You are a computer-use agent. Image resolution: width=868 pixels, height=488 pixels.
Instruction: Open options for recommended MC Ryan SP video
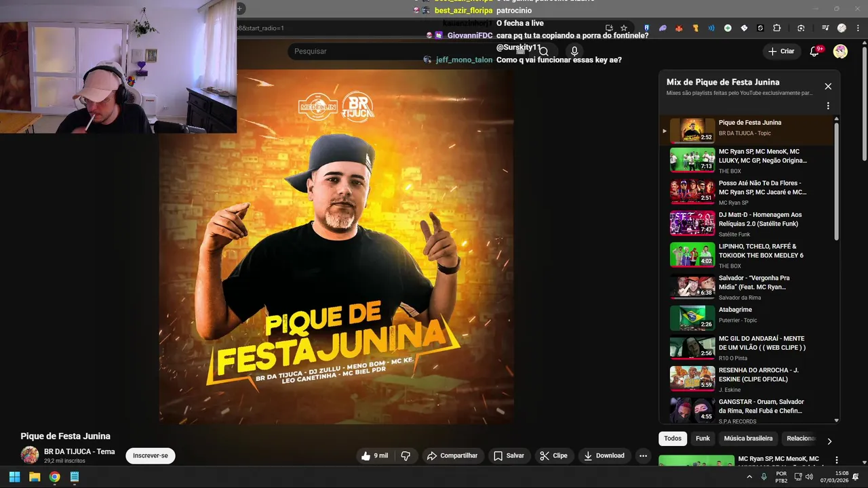(x=837, y=460)
